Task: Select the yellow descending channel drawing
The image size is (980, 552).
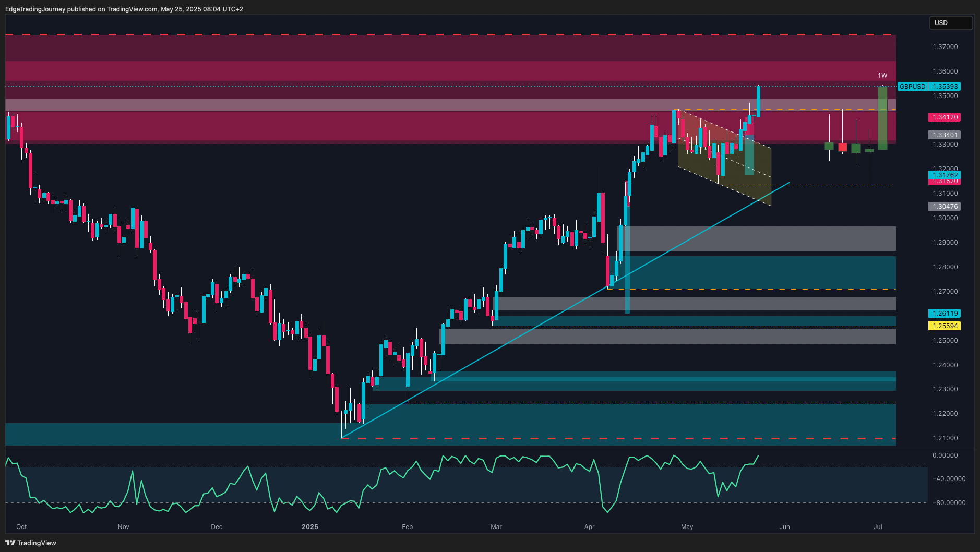Action: pyautogui.click(x=724, y=157)
